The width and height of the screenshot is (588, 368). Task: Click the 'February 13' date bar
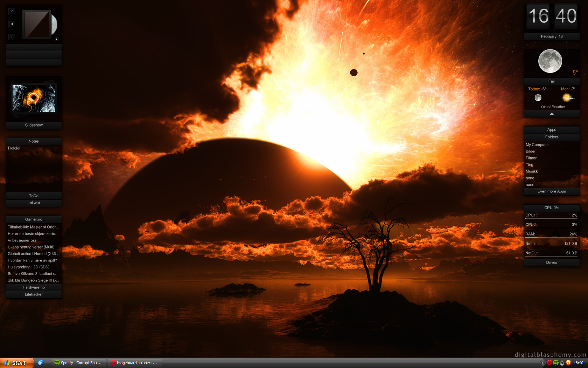coord(552,36)
